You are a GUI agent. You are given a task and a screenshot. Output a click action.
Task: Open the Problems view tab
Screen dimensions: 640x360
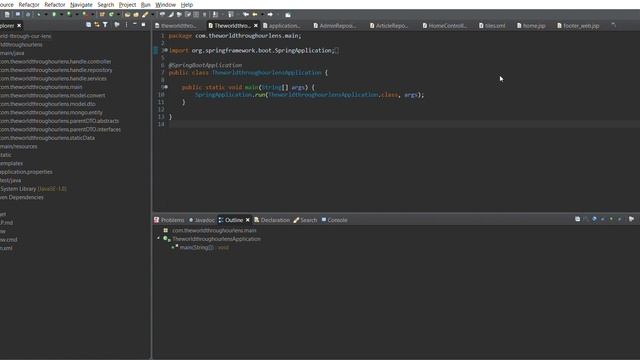tap(169, 220)
